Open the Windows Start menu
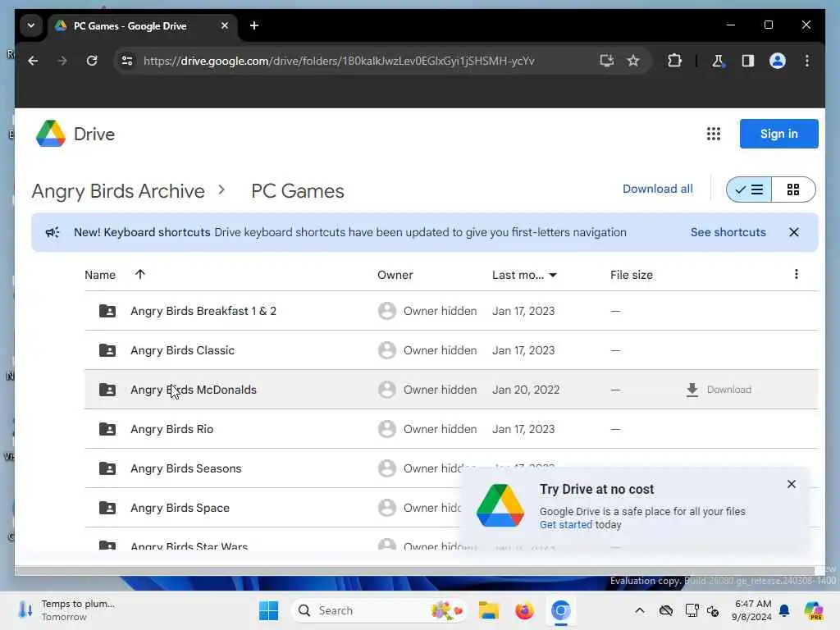The height and width of the screenshot is (630, 840). click(x=268, y=610)
